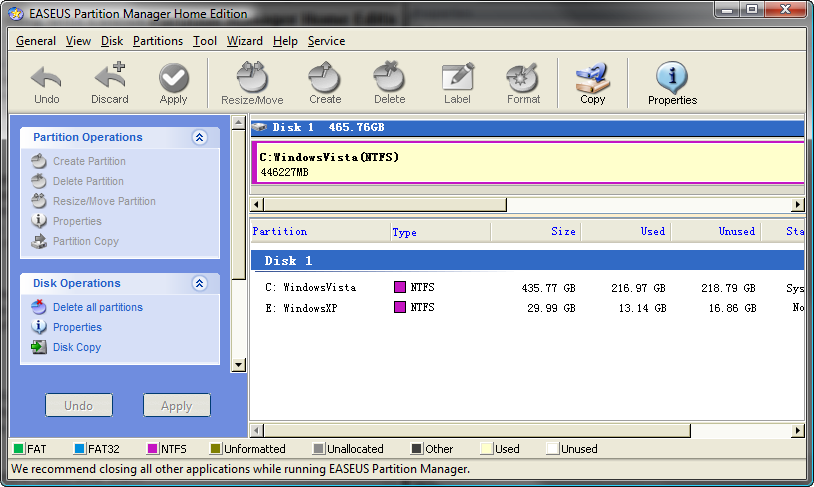Click the disk map horizontal scrollbar thumb

[x=385, y=205]
